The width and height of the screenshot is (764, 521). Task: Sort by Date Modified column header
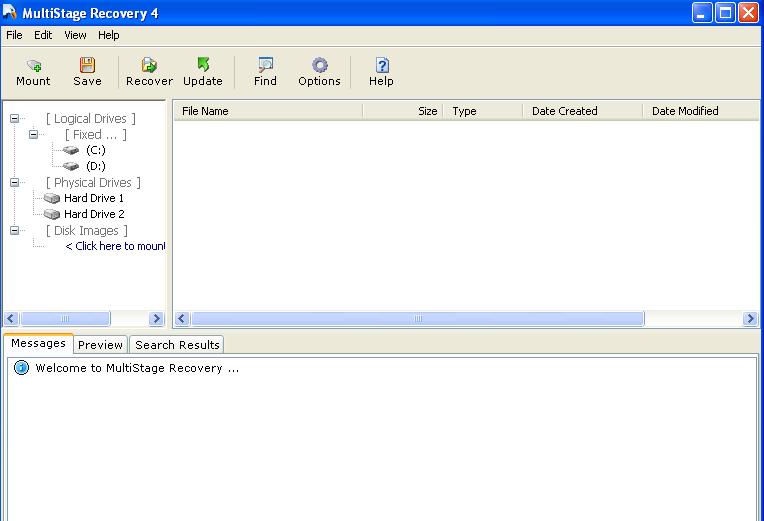(x=701, y=111)
